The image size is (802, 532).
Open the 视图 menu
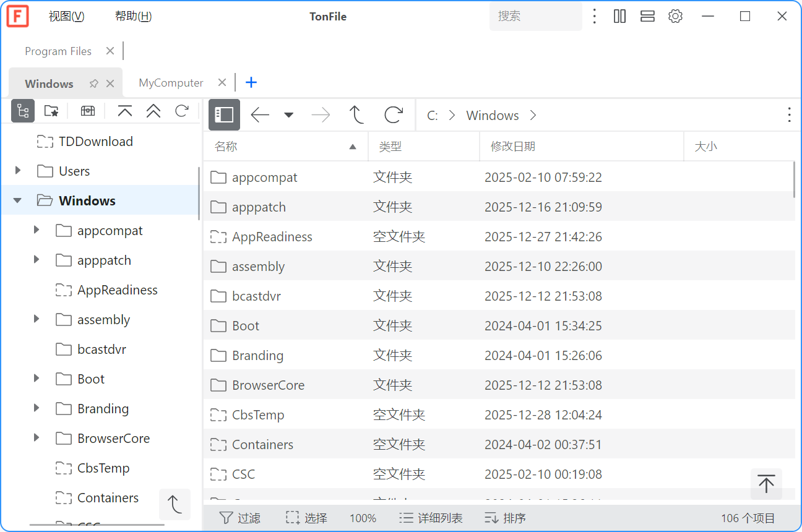point(66,16)
